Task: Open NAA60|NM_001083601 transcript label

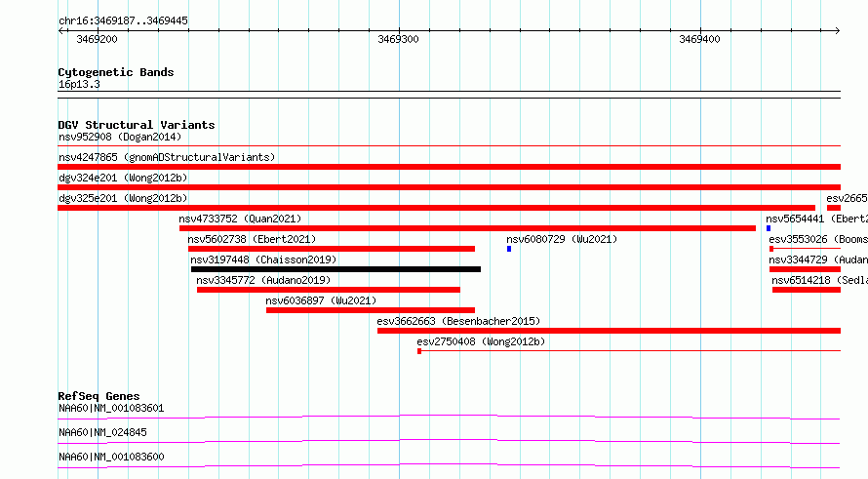Action: click(x=111, y=408)
